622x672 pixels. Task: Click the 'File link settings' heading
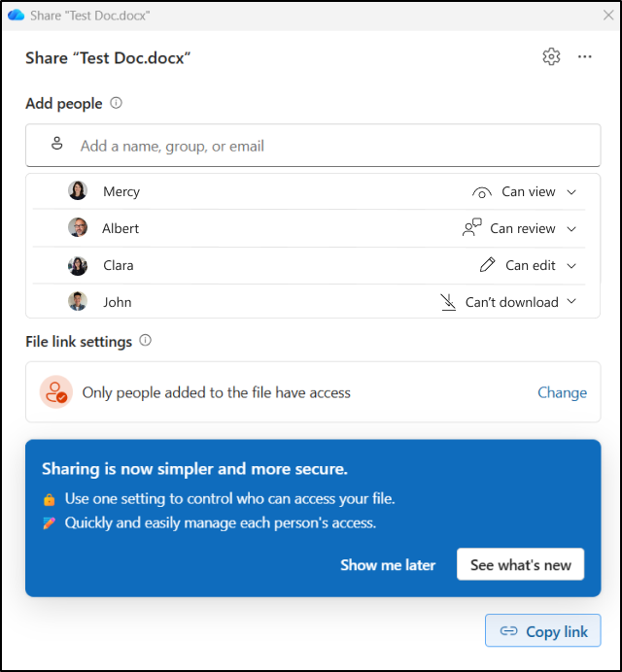click(x=79, y=342)
